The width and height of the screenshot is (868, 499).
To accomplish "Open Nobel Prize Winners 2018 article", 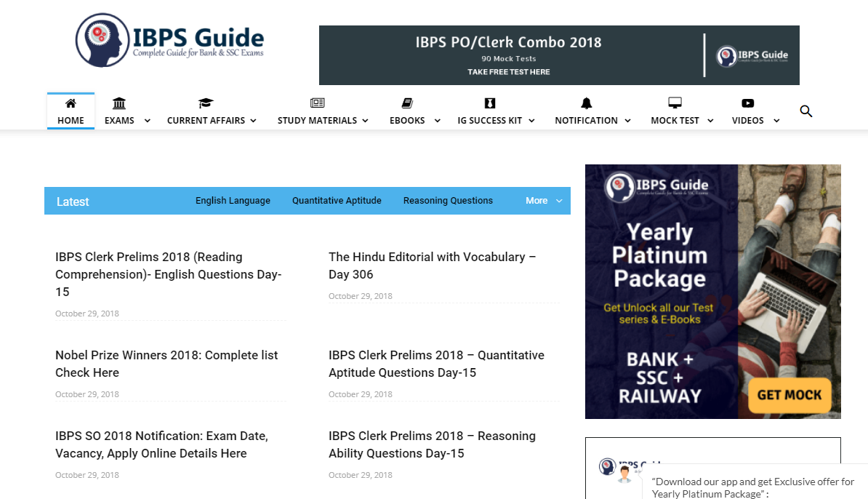I will tap(166, 364).
